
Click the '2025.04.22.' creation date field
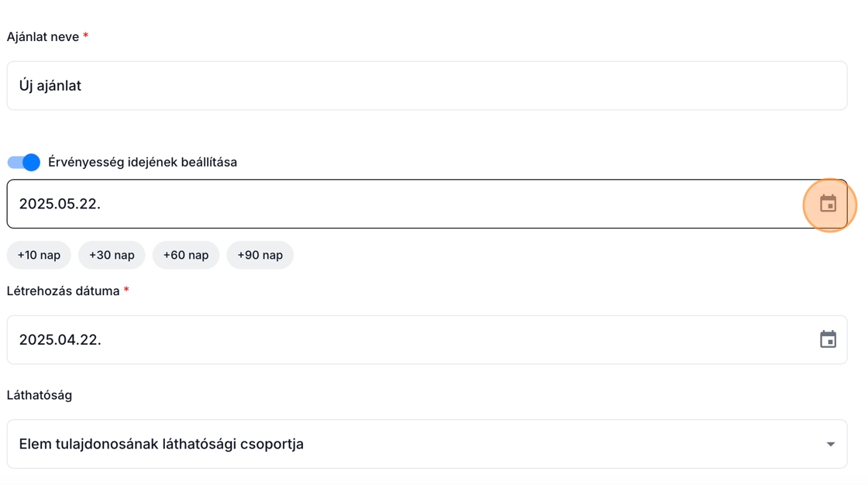click(x=387, y=339)
